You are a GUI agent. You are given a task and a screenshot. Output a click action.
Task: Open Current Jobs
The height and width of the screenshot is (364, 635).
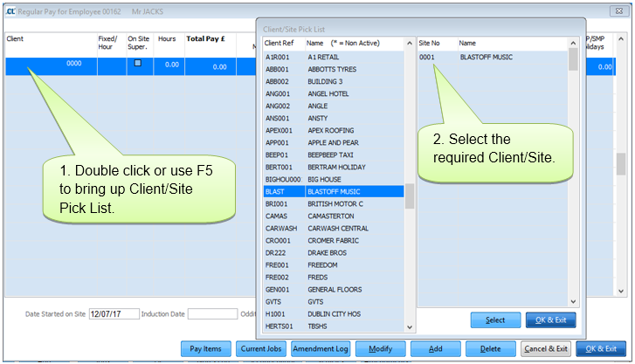click(x=261, y=348)
